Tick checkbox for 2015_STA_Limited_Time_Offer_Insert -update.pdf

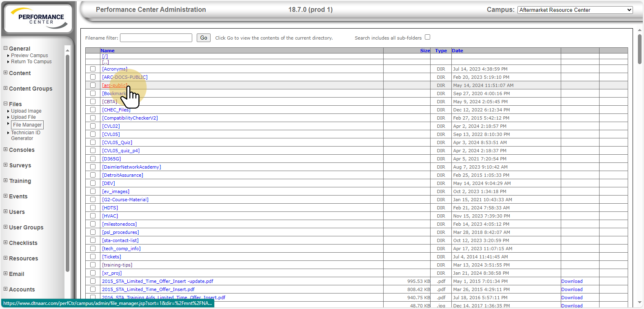pyautogui.click(x=93, y=281)
